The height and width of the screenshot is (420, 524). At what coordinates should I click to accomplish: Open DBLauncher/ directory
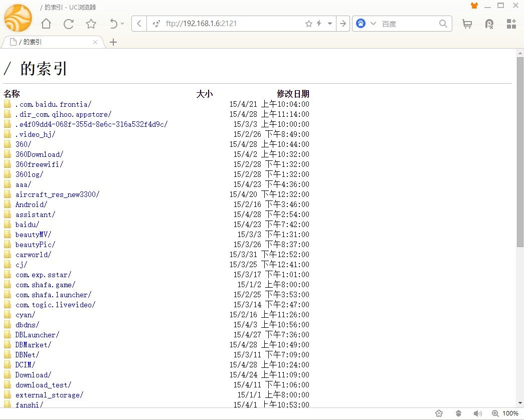37,335
